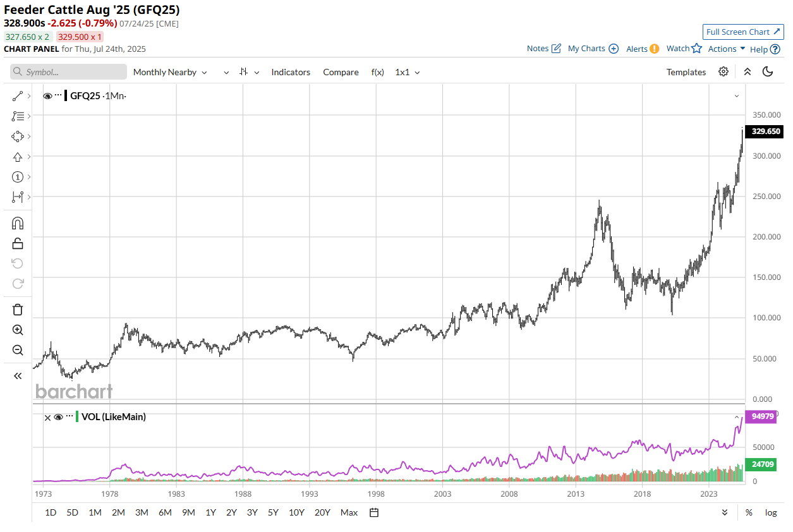Toggle visibility of the GFQ25 series
The height and width of the screenshot is (532, 793).
pyautogui.click(x=47, y=96)
